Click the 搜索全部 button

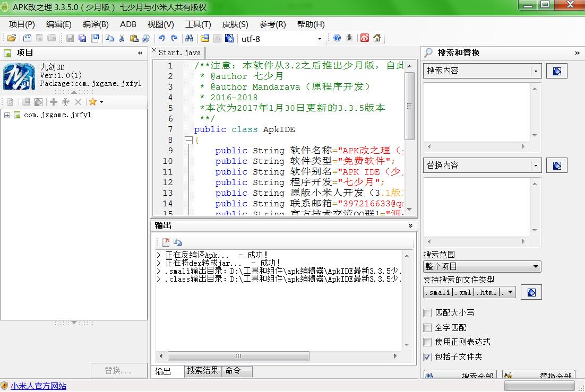click(461, 376)
